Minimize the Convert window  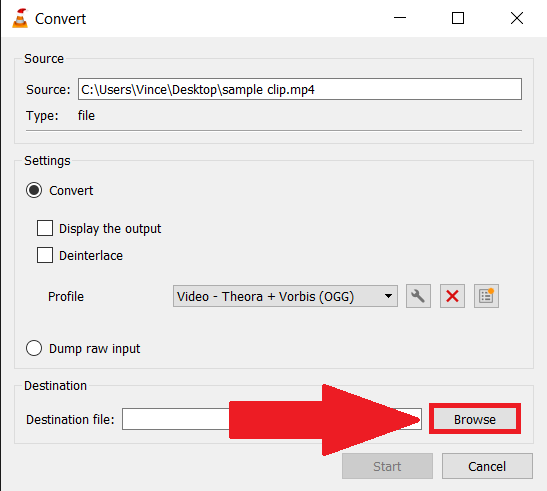tap(400, 18)
